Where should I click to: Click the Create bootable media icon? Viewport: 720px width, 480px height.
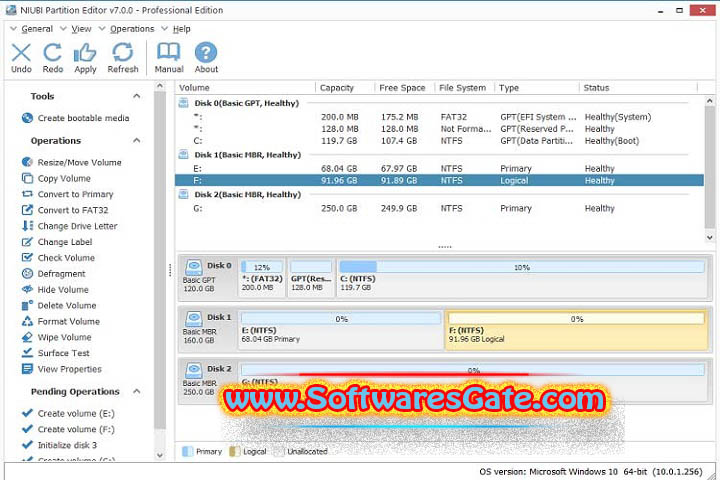click(x=27, y=118)
